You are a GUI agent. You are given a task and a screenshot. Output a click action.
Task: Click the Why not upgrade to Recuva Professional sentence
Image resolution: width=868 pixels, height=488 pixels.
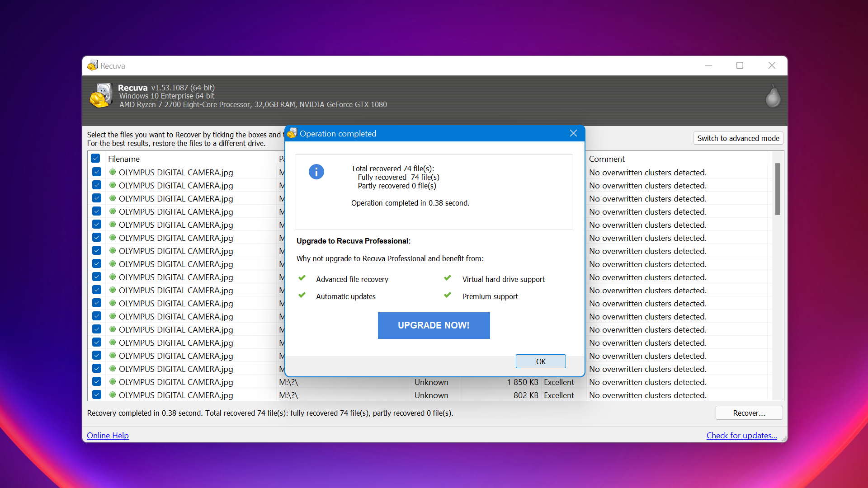390,258
